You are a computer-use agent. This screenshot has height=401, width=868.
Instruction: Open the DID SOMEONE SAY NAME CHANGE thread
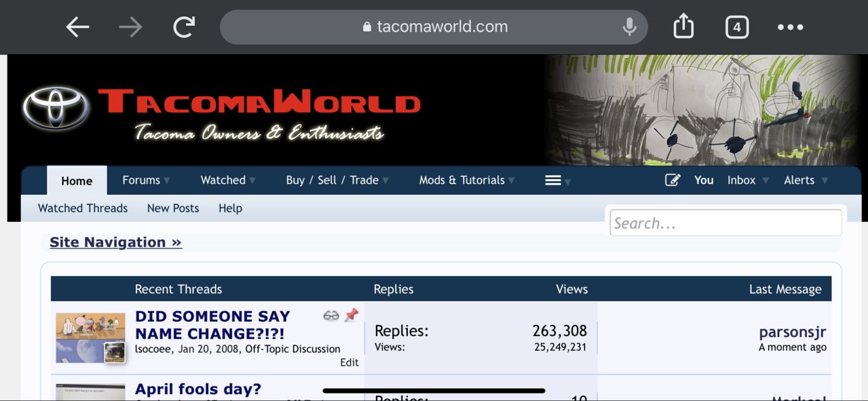(212, 325)
